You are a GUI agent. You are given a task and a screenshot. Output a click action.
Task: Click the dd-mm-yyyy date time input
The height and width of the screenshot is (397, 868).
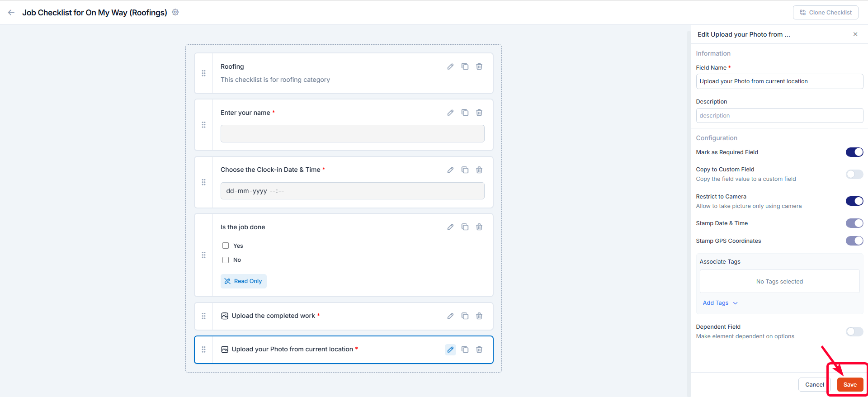click(x=353, y=191)
